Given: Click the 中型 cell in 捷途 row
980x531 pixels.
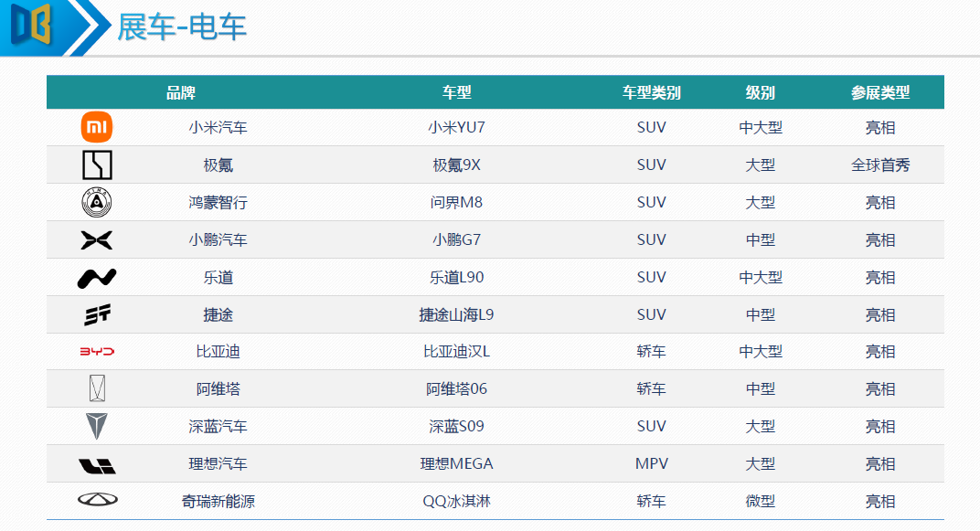Looking at the screenshot, I should (x=760, y=314).
